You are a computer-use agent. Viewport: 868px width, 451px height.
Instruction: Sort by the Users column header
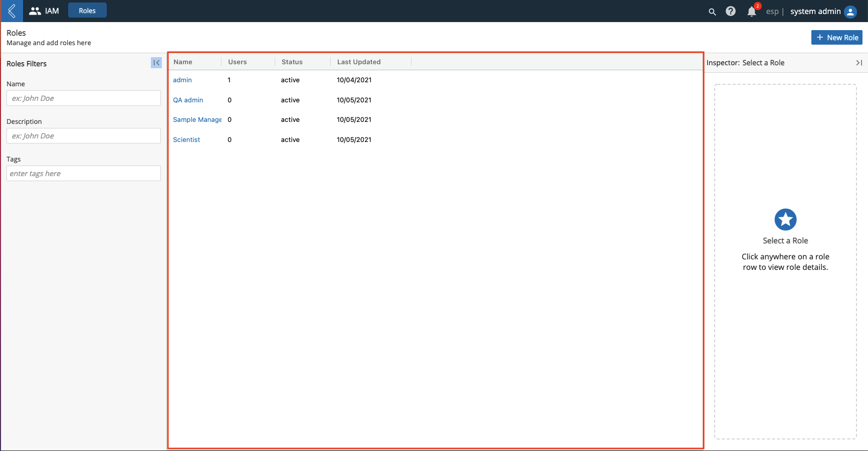pyautogui.click(x=238, y=62)
